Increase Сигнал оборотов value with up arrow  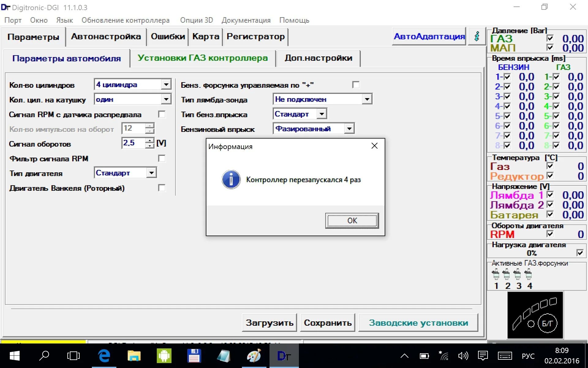(149, 140)
